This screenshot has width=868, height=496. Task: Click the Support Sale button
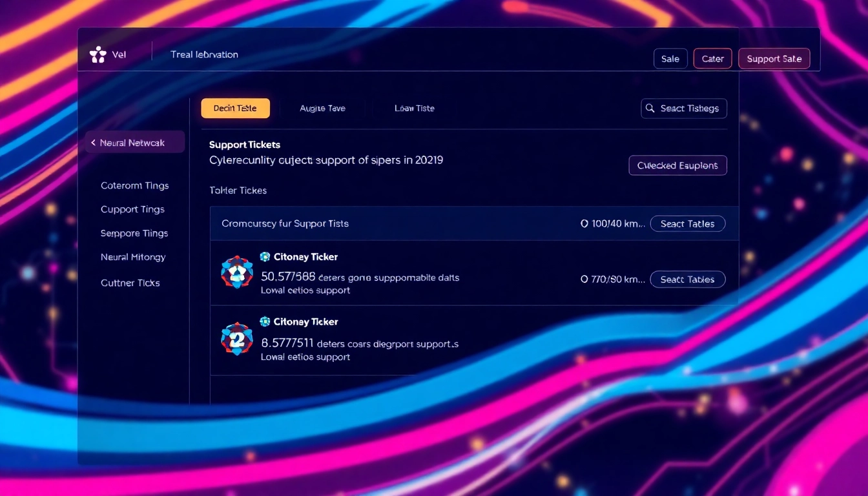774,58
